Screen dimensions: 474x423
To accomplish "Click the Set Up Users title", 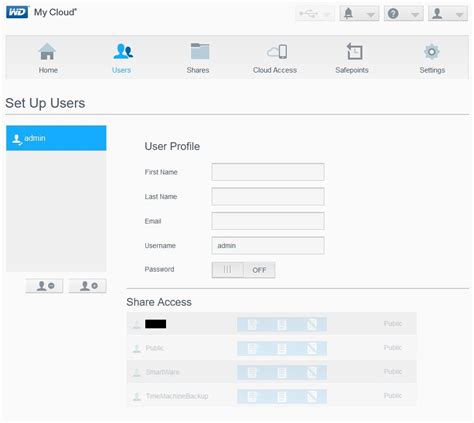I will point(45,103).
